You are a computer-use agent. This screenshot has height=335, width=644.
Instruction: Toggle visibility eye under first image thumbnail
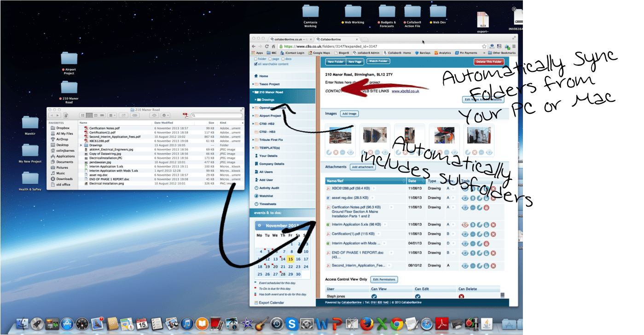click(349, 152)
